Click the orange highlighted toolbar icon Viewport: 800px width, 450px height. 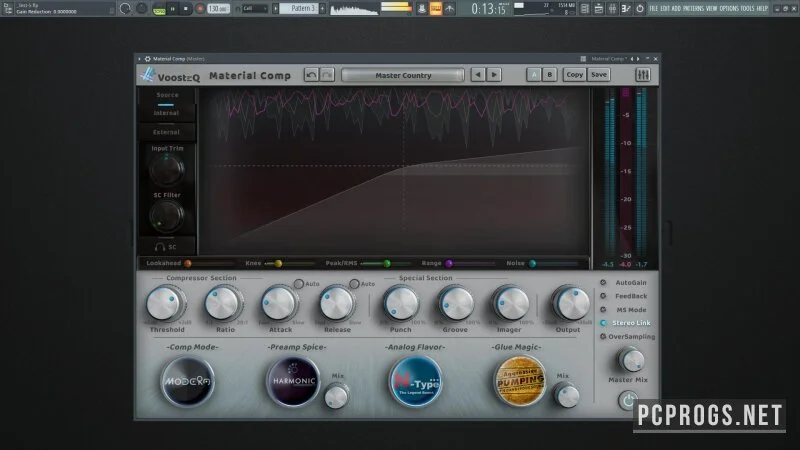[436, 9]
